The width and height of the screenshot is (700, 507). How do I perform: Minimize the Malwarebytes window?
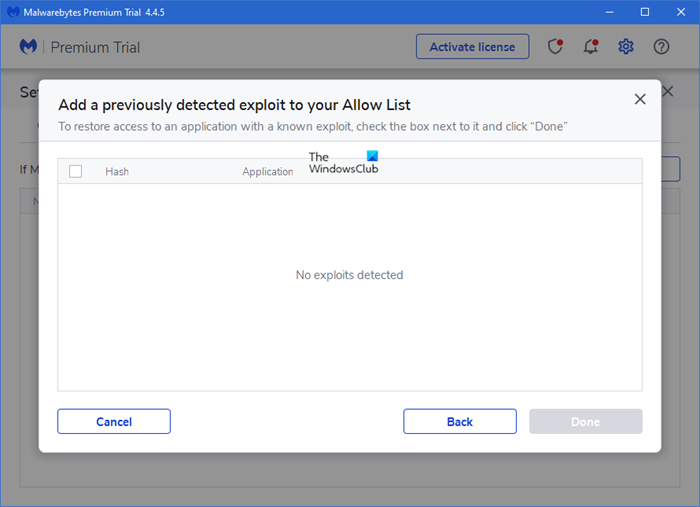tap(607, 12)
